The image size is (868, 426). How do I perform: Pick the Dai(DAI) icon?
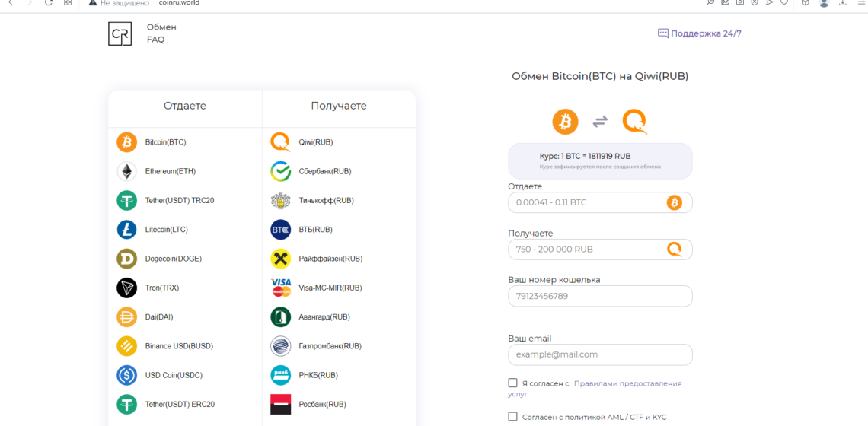pos(126,317)
